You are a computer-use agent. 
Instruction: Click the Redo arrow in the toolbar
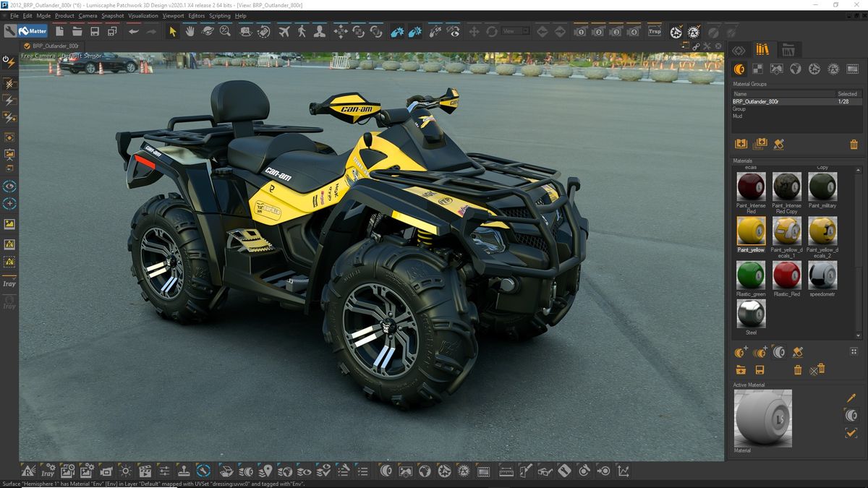152,31
